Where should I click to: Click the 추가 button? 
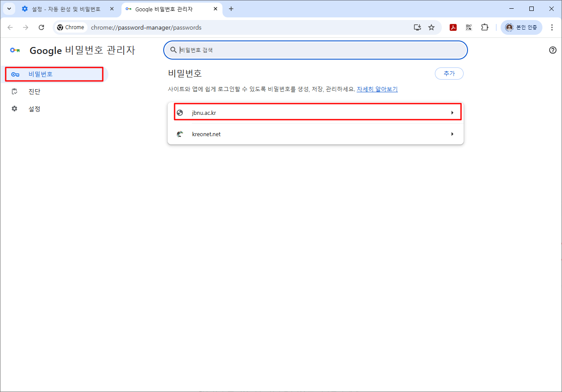coord(449,74)
